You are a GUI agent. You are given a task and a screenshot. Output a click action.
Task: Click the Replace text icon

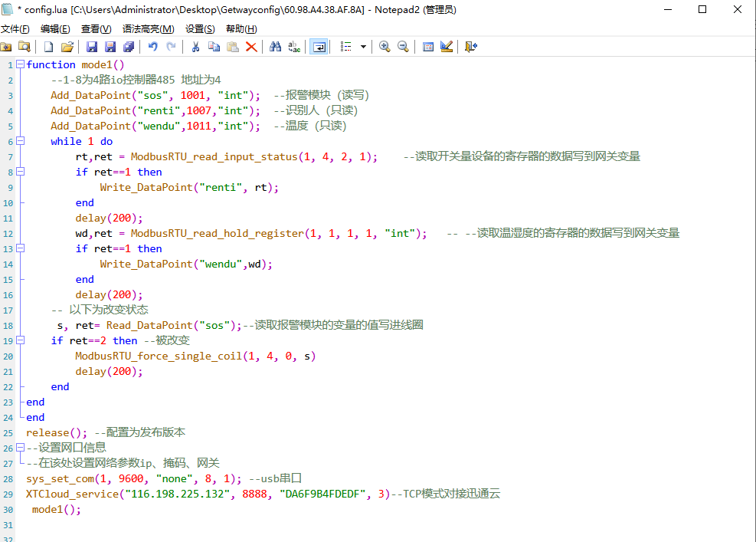coord(294,47)
